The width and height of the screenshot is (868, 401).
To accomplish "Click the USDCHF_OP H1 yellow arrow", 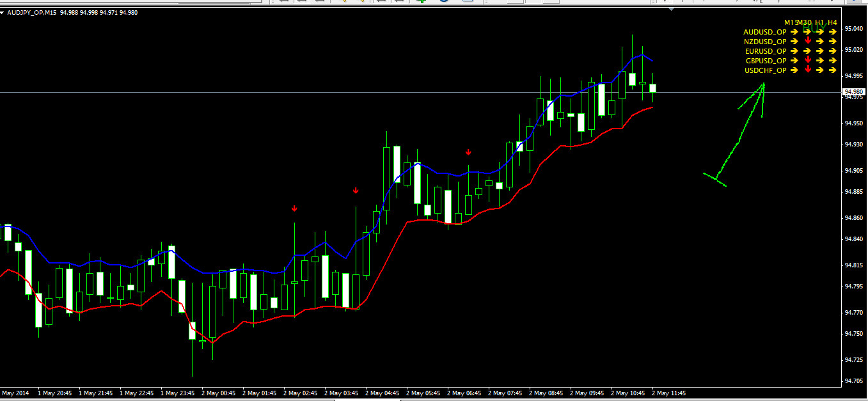I will coord(820,70).
